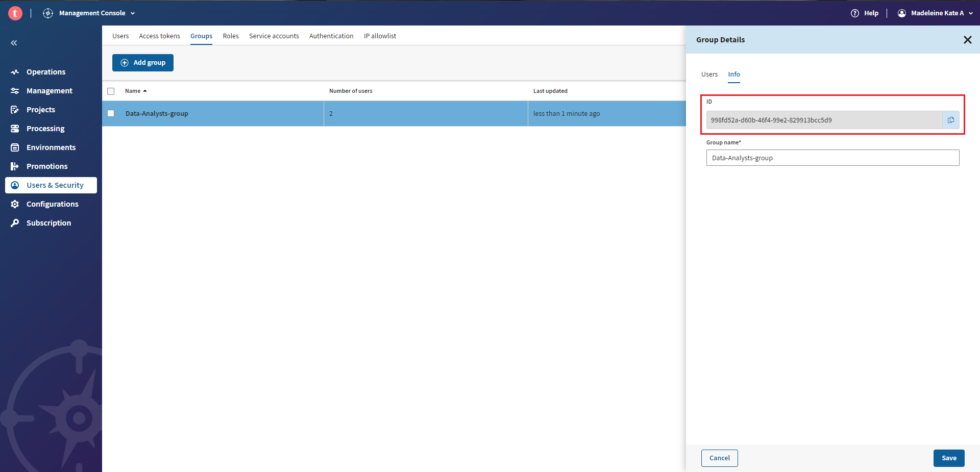
Task: Click the Talend logo icon
Action: point(15,13)
